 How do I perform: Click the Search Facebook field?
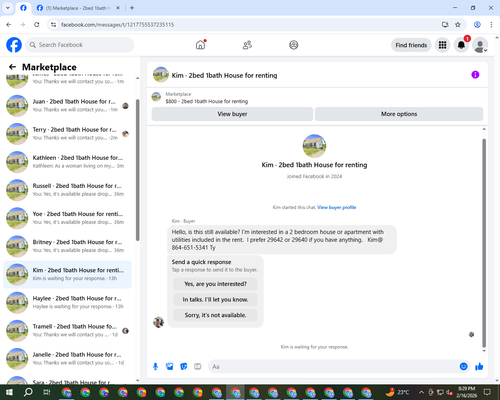click(80, 45)
